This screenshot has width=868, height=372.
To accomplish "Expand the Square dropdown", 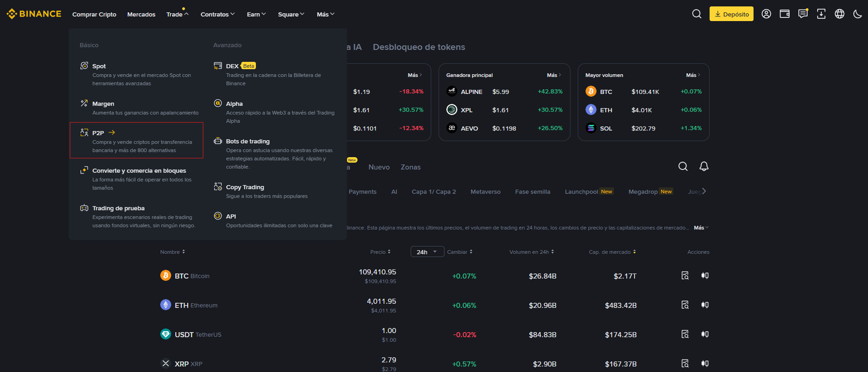I will point(291,14).
